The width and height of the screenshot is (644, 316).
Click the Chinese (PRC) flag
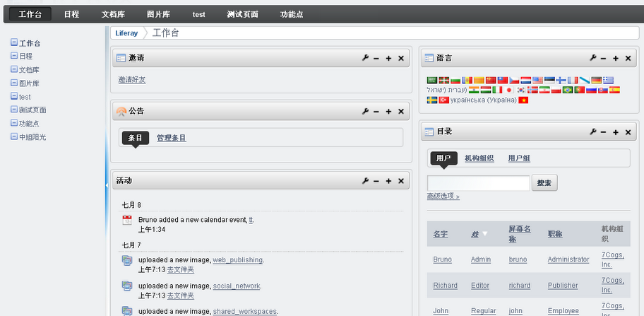pyautogui.click(x=491, y=80)
